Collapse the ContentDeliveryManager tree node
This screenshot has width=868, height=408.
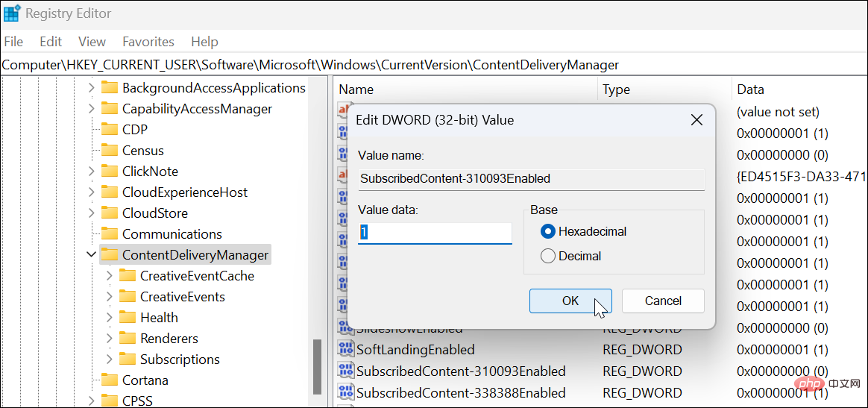click(x=91, y=255)
